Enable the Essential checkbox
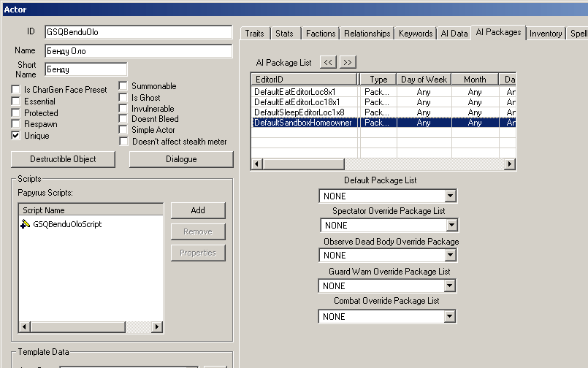 point(16,101)
